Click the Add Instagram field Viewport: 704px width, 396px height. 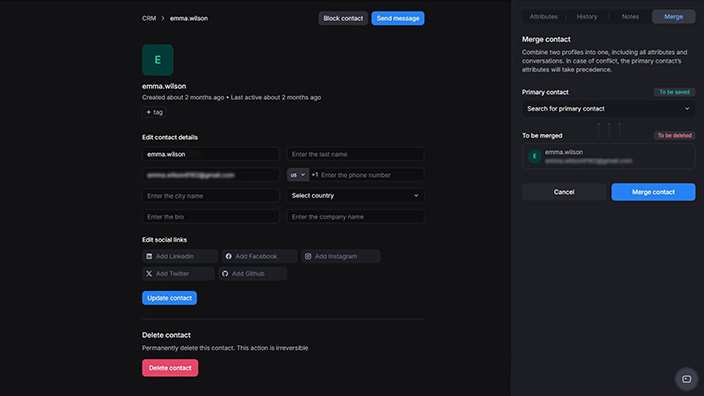tap(341, 256)
